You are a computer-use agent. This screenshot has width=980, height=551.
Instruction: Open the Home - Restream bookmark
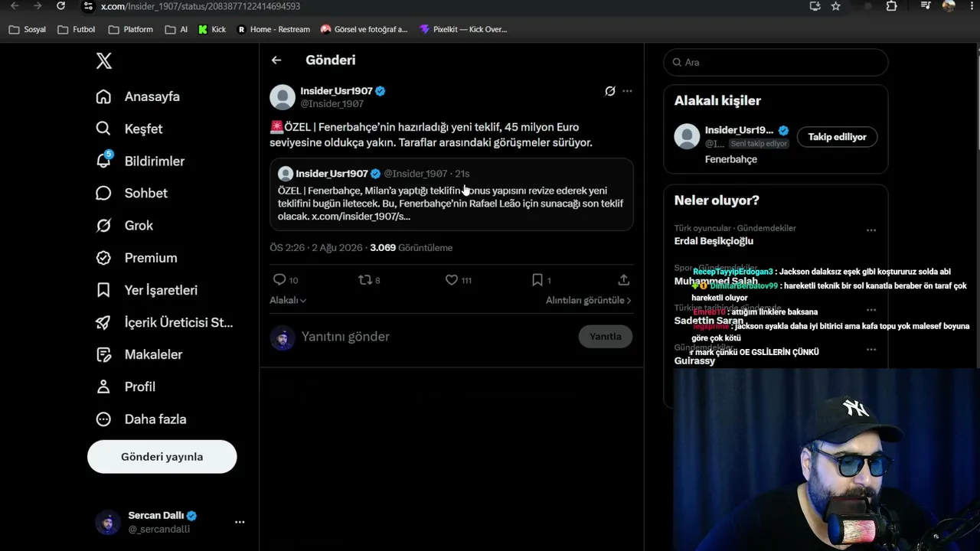click(273, 29)
